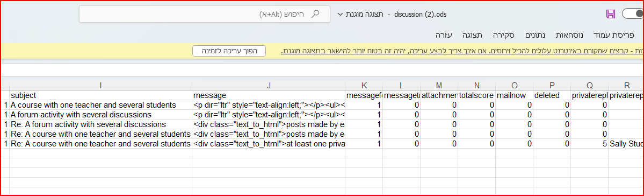Select column P header

(x=552, y=86)
